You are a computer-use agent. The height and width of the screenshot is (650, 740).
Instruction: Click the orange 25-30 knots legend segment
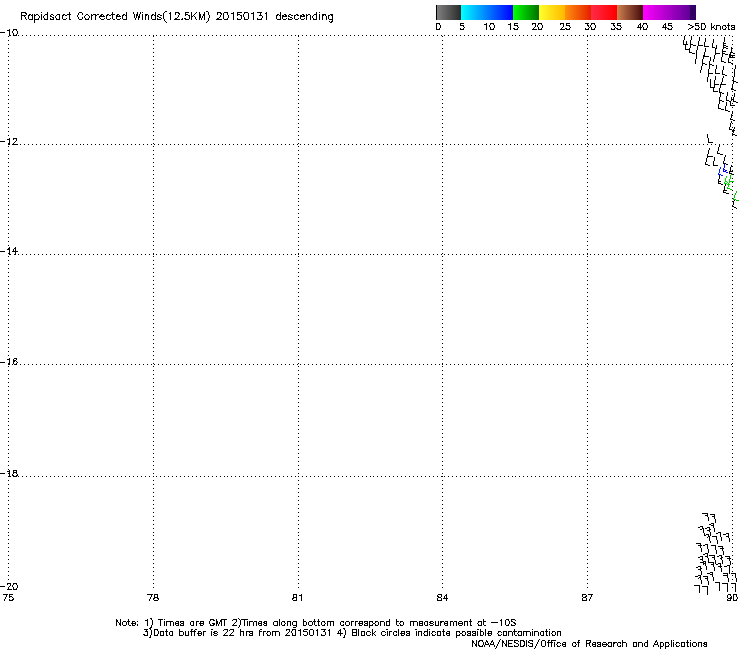click(x=578, y=12)
